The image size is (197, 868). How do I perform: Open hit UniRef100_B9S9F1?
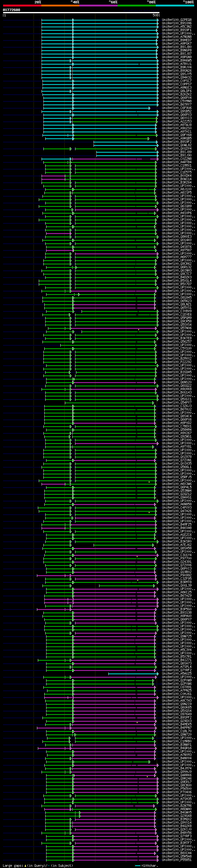click(x=177, y=30)
